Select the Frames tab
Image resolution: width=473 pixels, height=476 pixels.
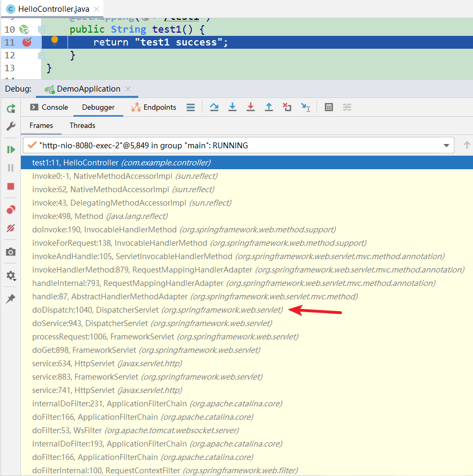[x=41, y=126]
